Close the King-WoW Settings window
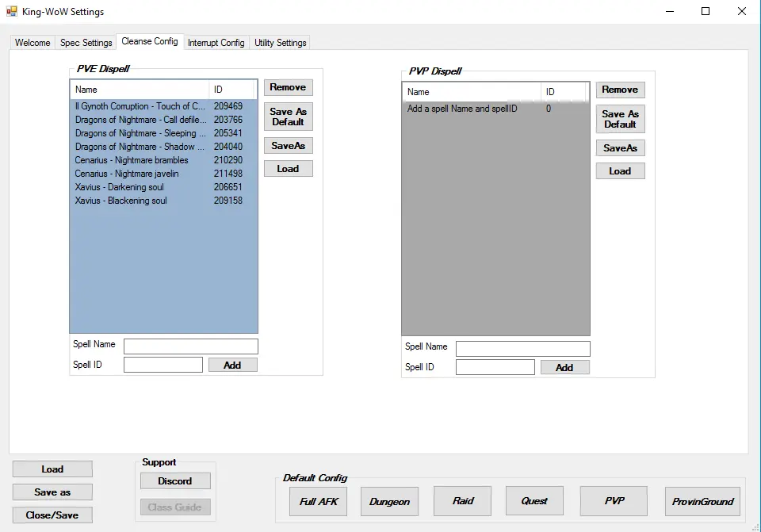This screenshot has height=532, width=761. click(x=742, y=11)
